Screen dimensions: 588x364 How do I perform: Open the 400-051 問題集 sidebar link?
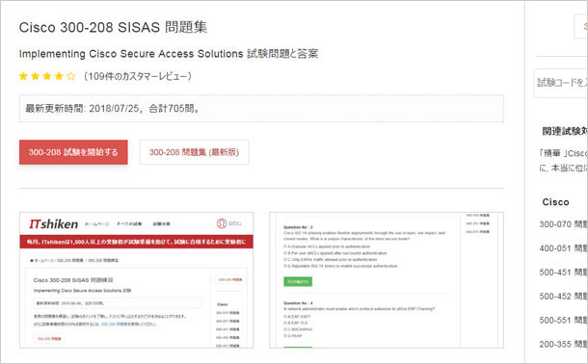point(563,248)
